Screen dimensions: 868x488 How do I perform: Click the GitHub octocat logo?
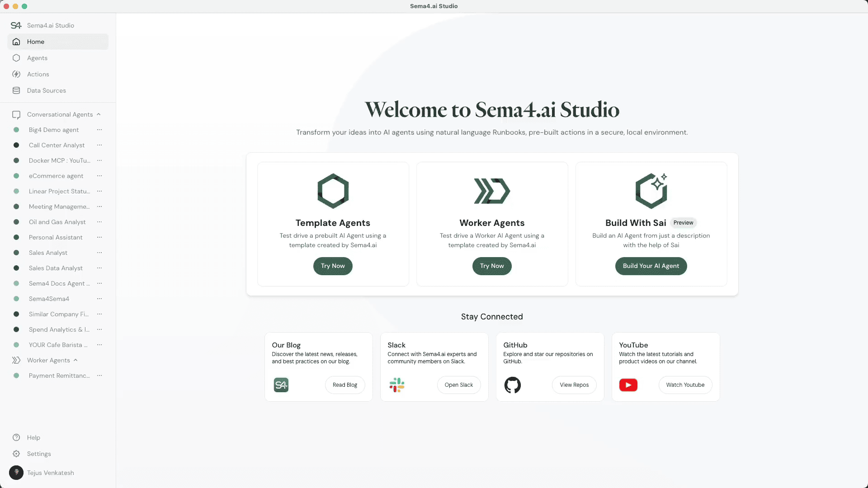(512, 385)
